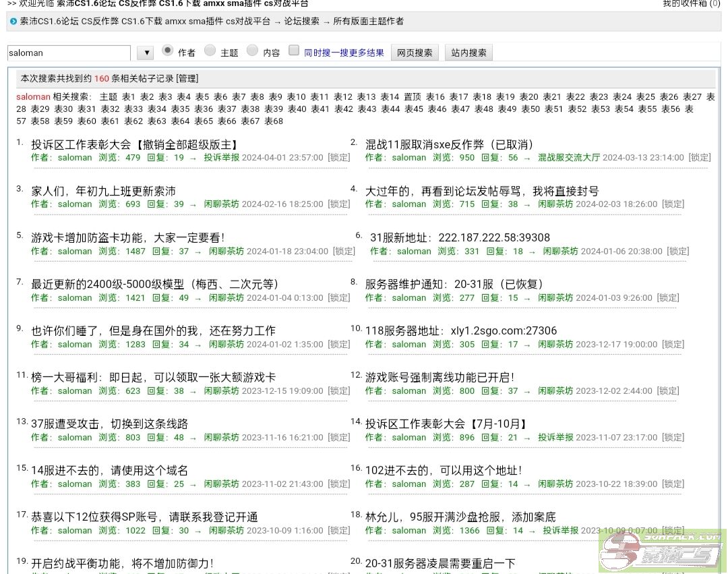The height and width of the screenshot is (574, 728).
Task: Click into the saloman search field
Action: click(x=69, y=53)
